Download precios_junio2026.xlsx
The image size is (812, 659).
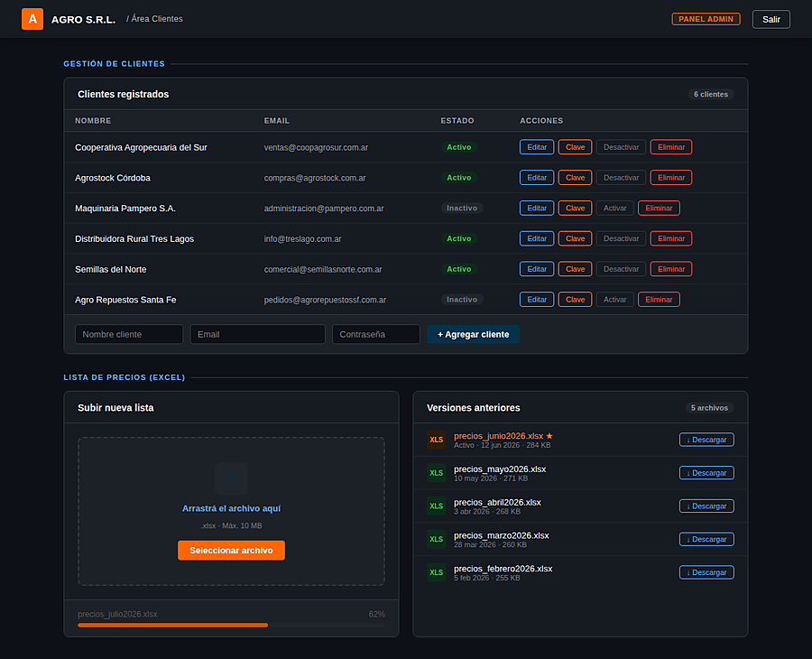(706, 440)
